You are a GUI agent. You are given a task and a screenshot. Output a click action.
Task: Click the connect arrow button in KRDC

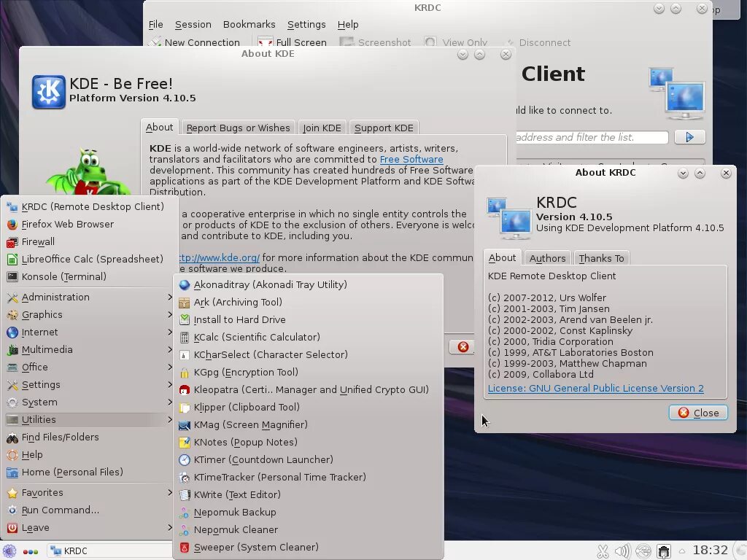[689, 137]
